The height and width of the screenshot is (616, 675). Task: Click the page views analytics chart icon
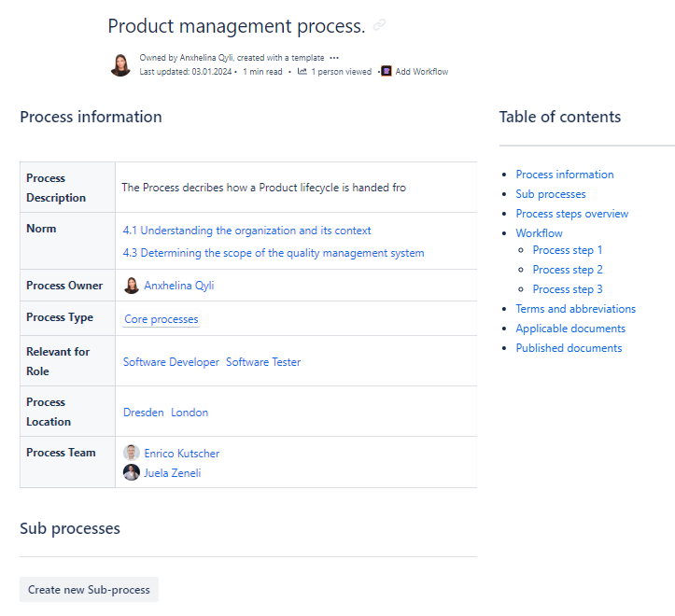click(302, 71)
